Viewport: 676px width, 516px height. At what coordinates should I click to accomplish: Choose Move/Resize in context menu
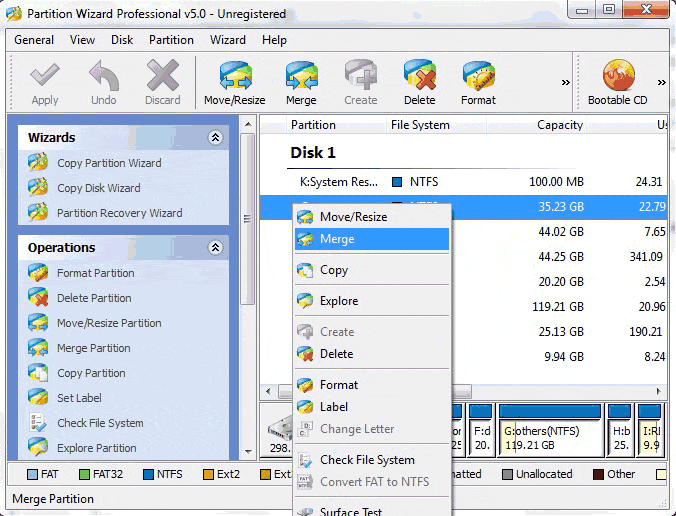coord(372,217)
